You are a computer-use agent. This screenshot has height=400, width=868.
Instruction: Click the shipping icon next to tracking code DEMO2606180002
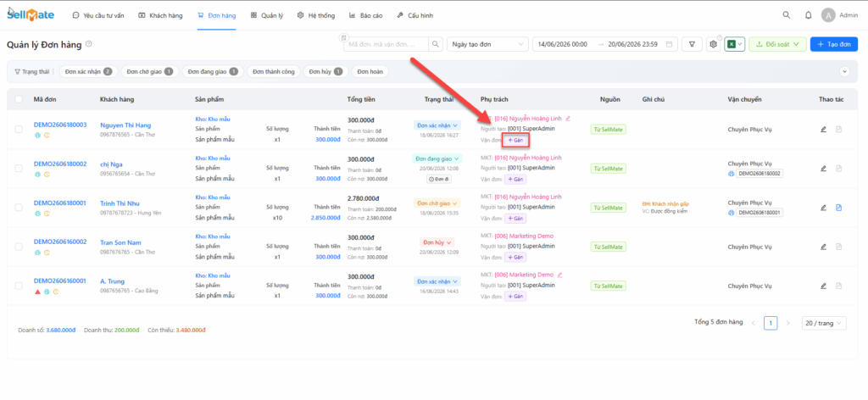coord(731,174)
